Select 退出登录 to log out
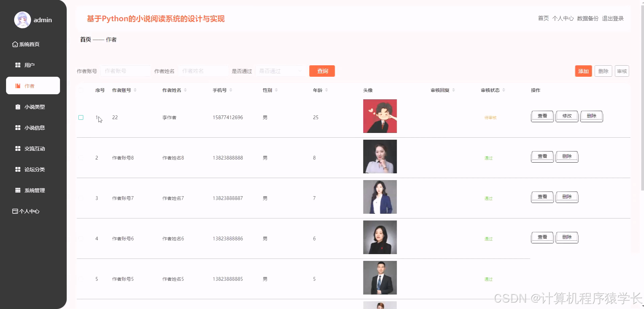This screenshot has width=644, height=309. 613,19
